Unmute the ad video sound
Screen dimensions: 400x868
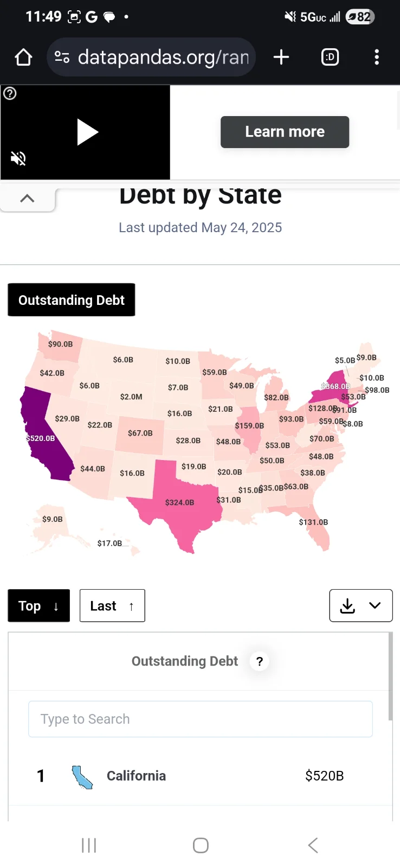[18, 158]
